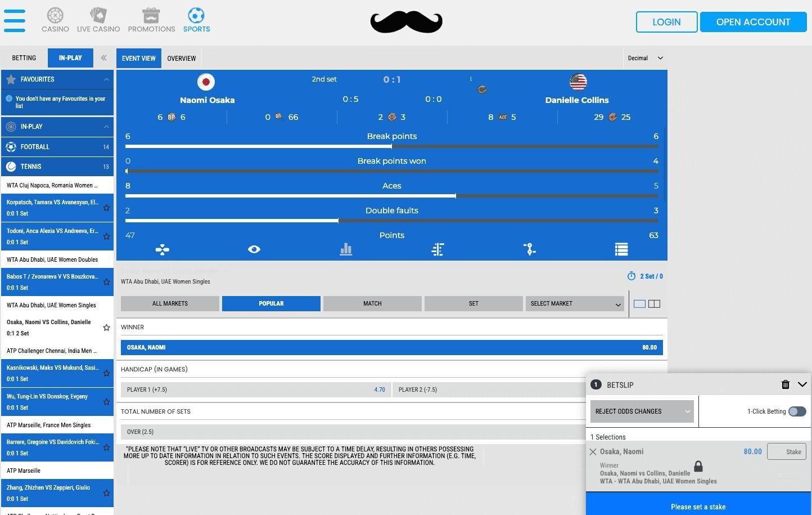Add Babos / Zvonareva match to favourites
Image resolution: width=812 pixels, height=515 pixels.
pos(106,282)
